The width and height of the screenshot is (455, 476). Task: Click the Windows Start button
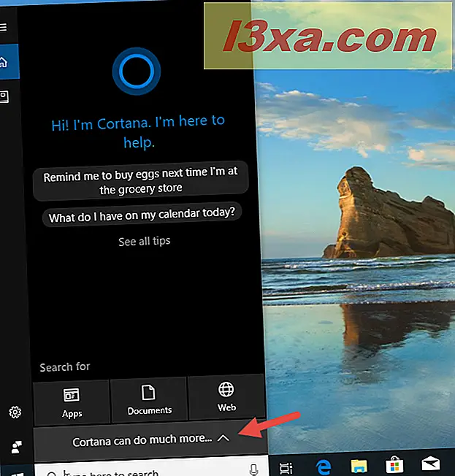pyautogui.click(x=17, y=472)
